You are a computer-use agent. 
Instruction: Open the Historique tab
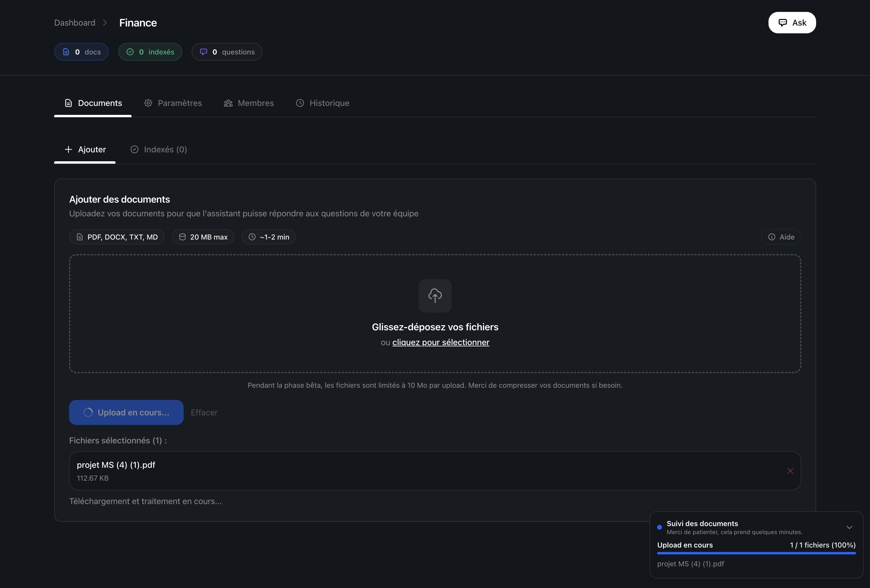[x=323, y=103]
